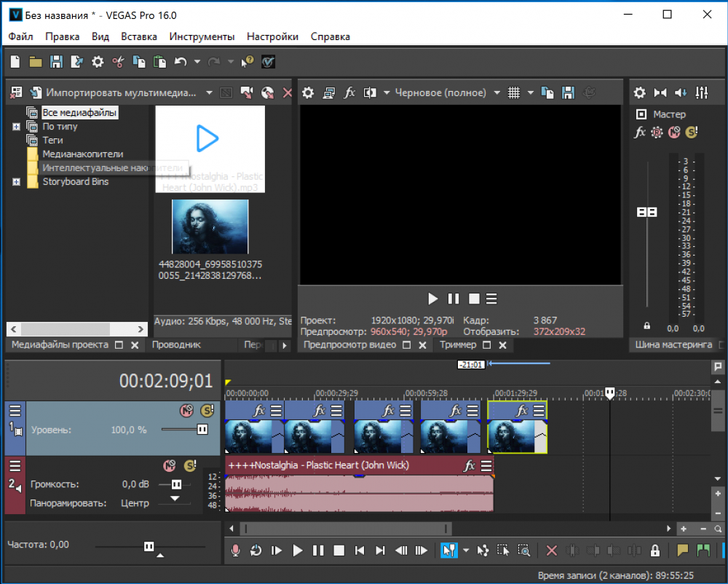The width and height of the screenshot is (728, 584).
Task: Open preview quality dropdown 'Черновое (полное)'
Action: coord(496,92)
